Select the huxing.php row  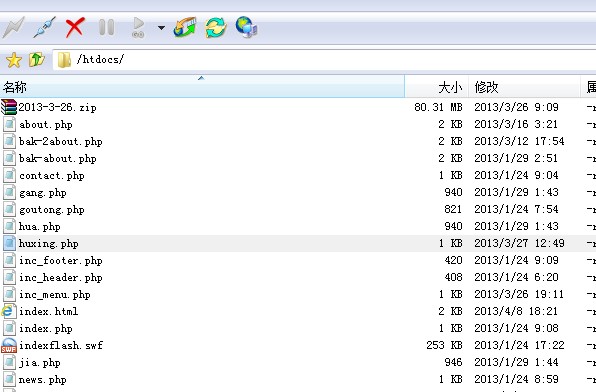pos(298,243)
